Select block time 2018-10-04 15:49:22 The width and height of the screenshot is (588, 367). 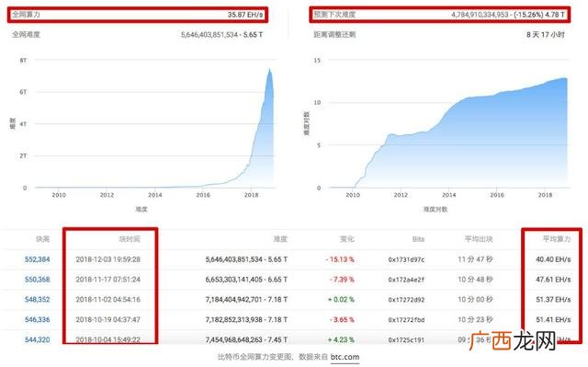108,339
